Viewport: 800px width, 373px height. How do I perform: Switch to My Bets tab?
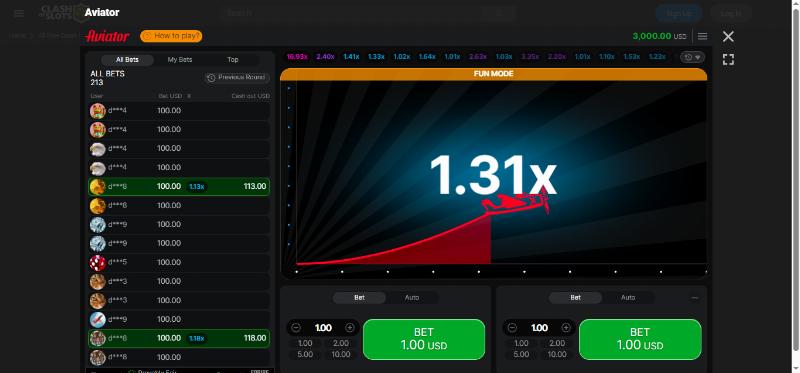(x=180, y=60)
